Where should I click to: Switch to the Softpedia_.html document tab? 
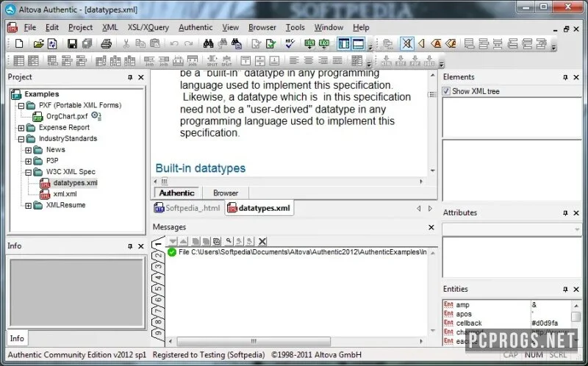[187, 208]
